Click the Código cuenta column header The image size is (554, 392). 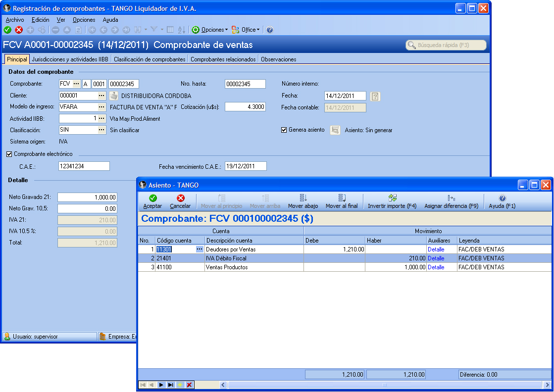(180, 241)
